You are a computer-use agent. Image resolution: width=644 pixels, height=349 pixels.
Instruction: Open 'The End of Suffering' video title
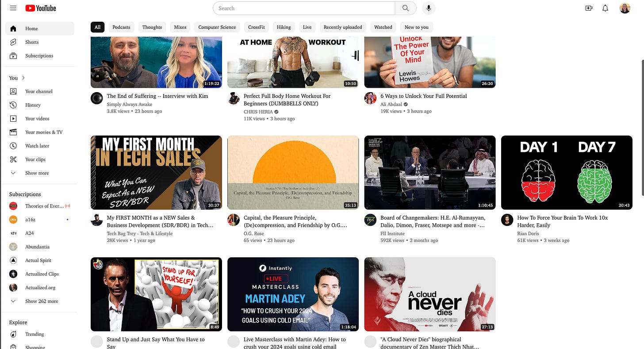[157, 96]
